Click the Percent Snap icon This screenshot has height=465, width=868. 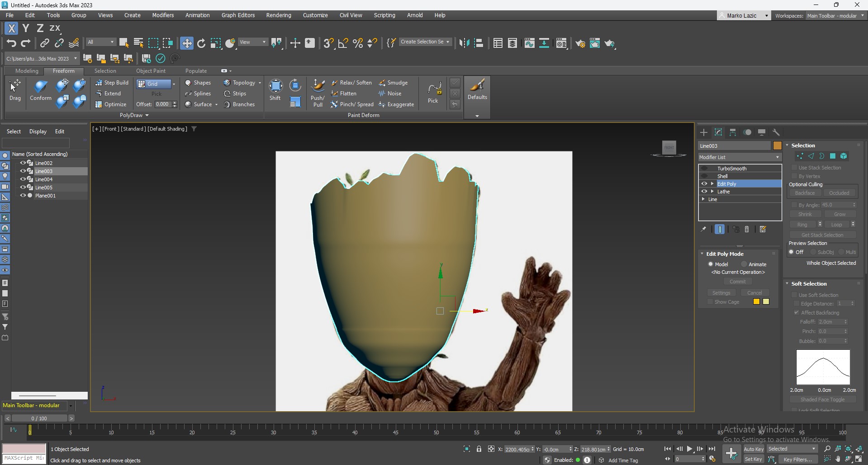(358, 43)
